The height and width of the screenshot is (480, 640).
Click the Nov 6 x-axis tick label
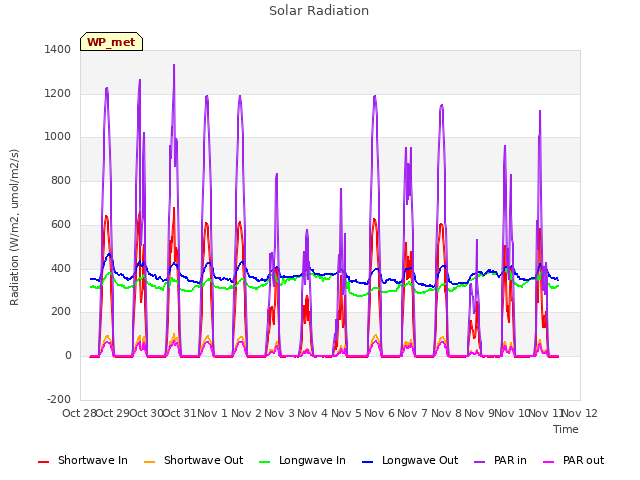379,413
